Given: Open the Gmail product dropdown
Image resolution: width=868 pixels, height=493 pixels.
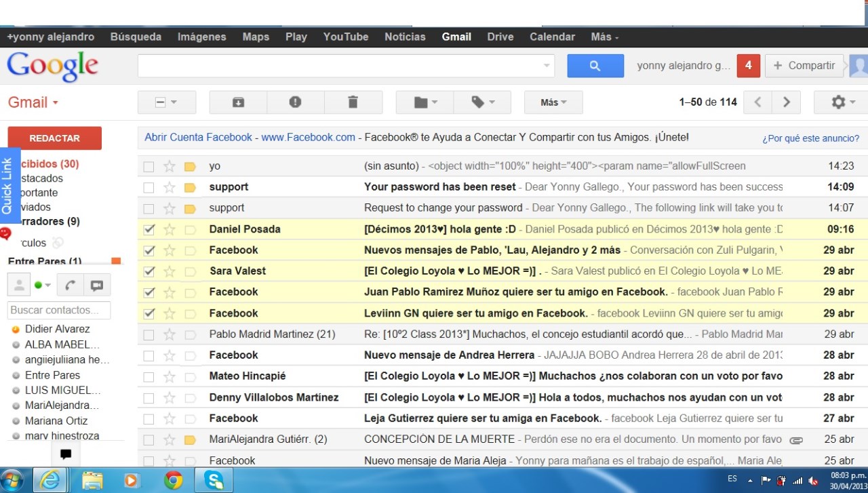Looking at the screenshot, I should click(x=33, y=102).
